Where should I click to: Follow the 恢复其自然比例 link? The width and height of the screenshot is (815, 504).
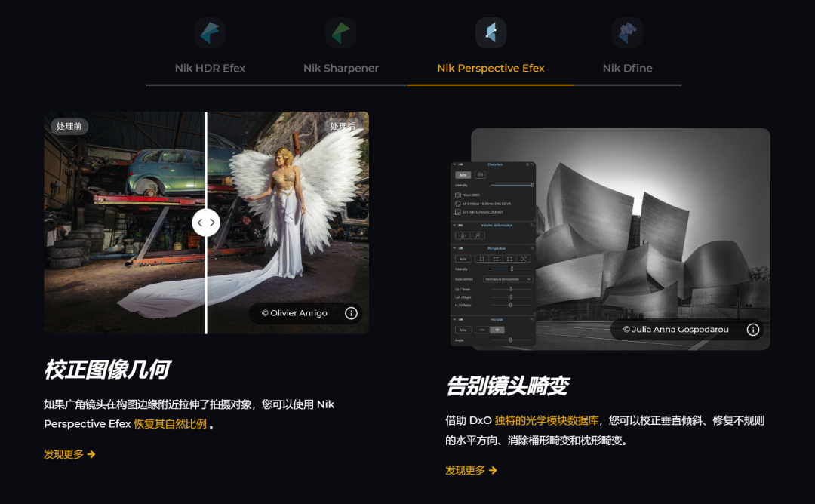[170, 424]
